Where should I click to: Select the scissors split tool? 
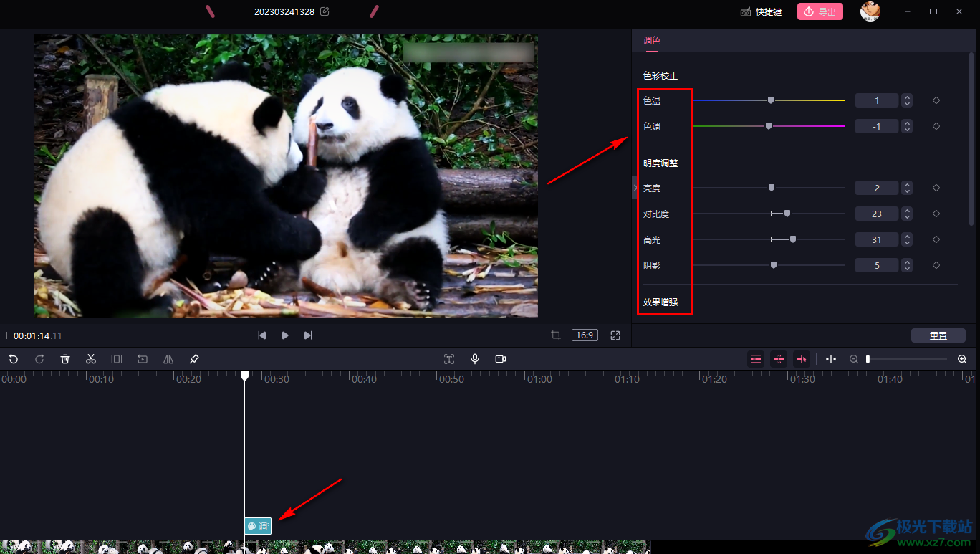click(91, 359)
